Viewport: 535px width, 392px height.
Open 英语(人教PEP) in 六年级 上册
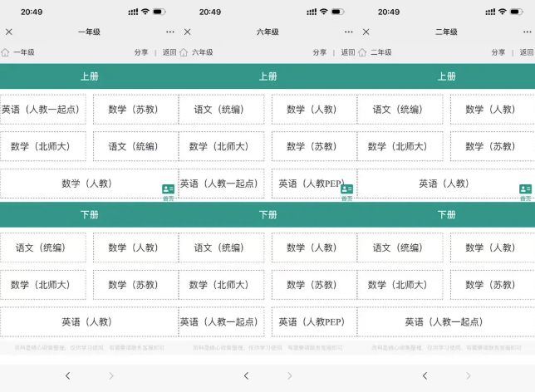(314, 184)
